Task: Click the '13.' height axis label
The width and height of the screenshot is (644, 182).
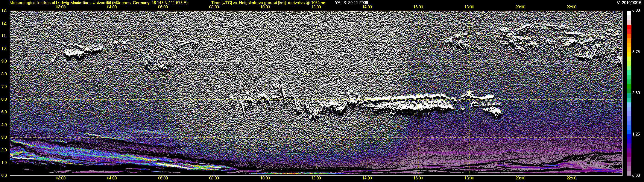Action: coord(4,10)
